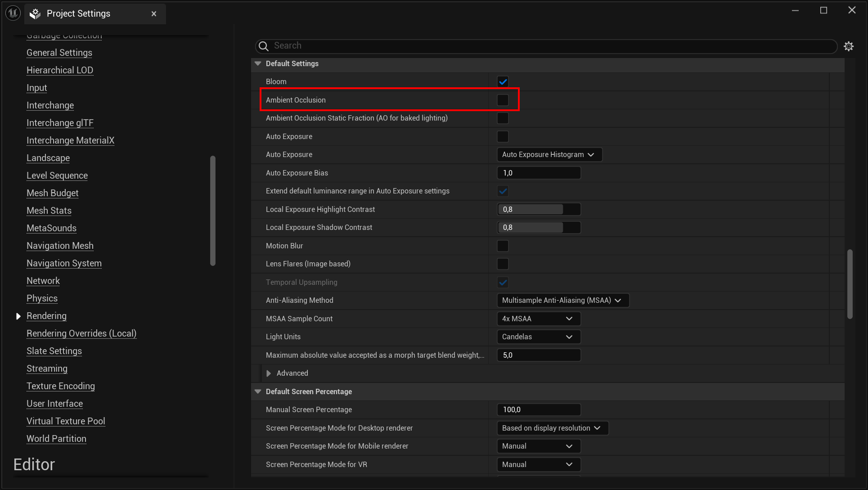Enable Motion Blur

(x=503, y=246)
